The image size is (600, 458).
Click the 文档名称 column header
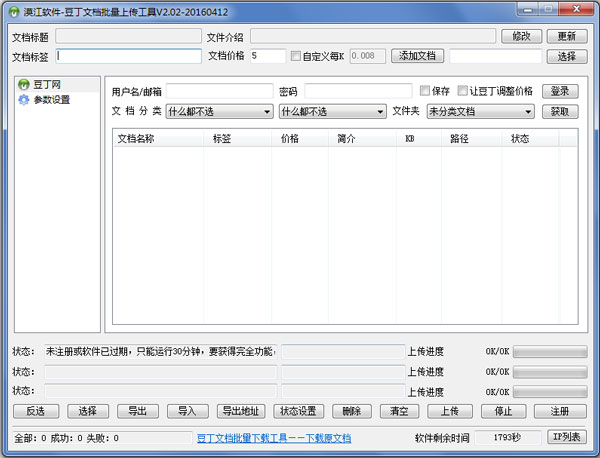[136, 139]
